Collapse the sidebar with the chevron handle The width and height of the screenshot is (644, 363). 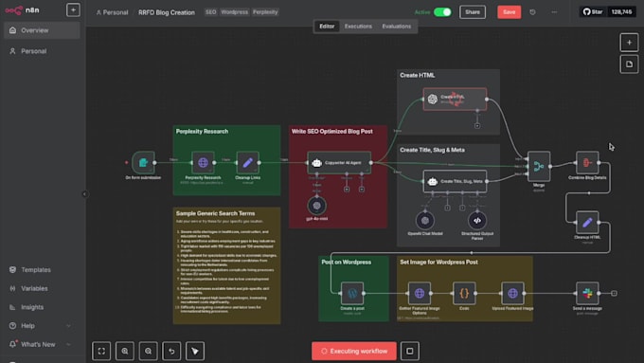tap(84, 194)
